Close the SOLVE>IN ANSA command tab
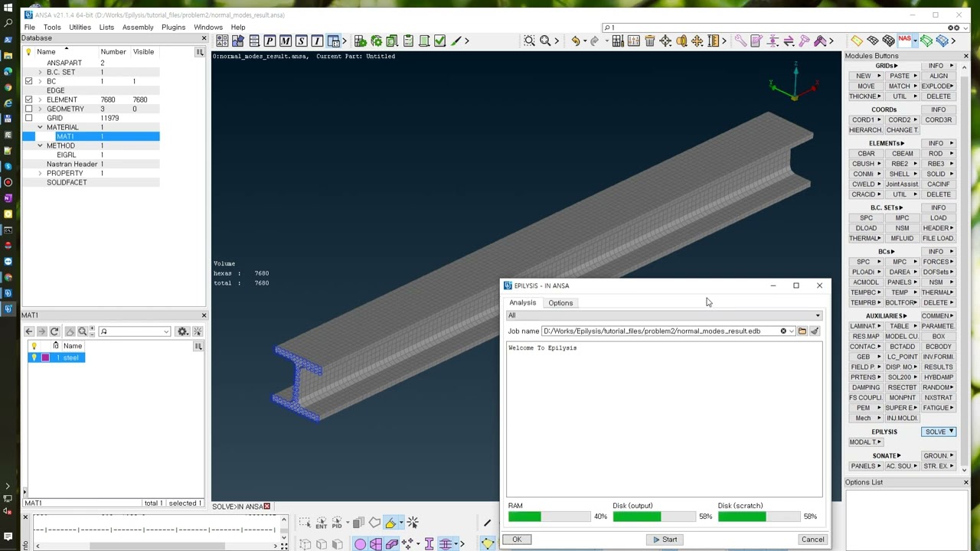This screenshot has height=551, width=980. (x=266, y=507)
